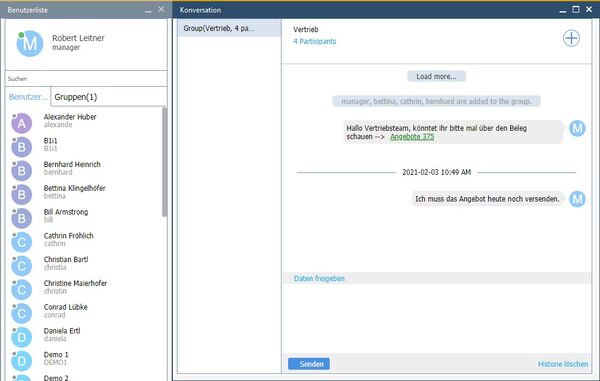This screenshot has width=600, height=381.
Task: Open Bernhard Heinrich's avatar
Action: point(21,171)
